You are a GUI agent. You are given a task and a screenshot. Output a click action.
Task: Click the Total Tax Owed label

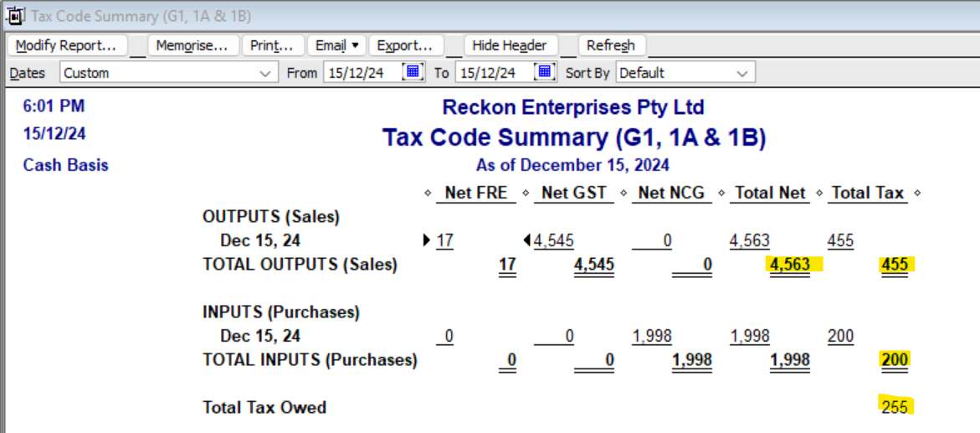(264, 408)
